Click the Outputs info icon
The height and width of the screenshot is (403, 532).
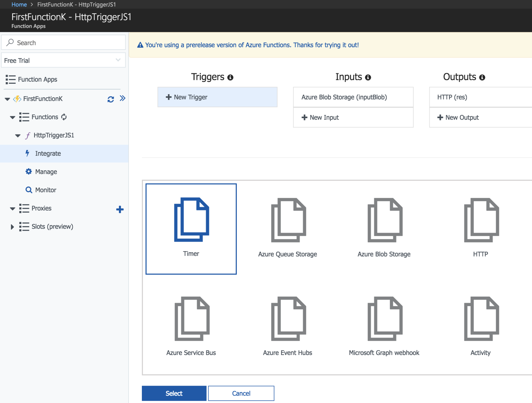point(482,77)
